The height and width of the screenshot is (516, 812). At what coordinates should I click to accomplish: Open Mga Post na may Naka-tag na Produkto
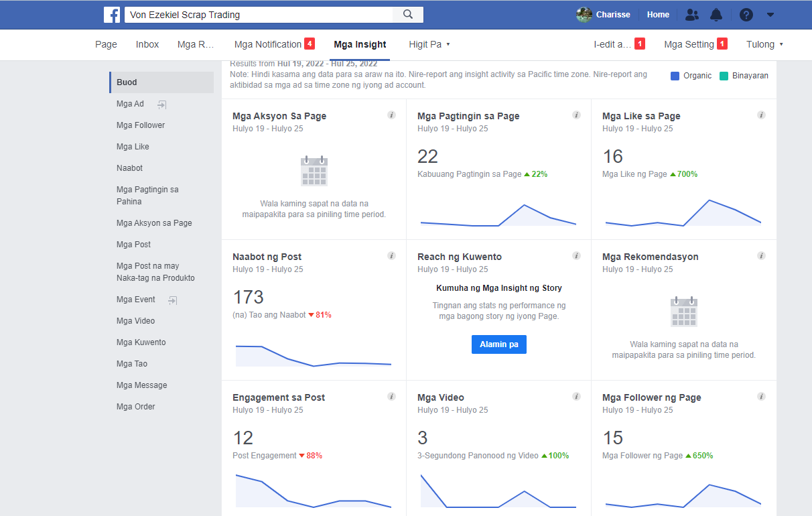[155, 272]
